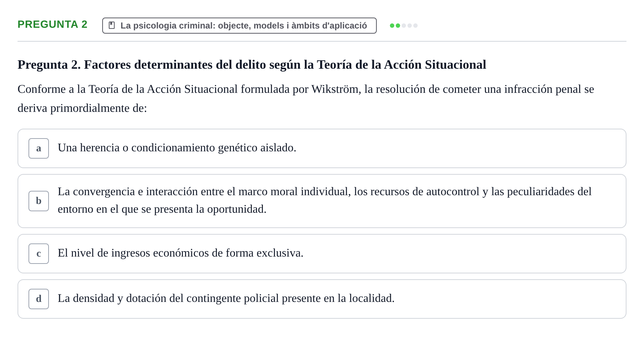Select answer letter box 'c'

click(x=39, y=254)
